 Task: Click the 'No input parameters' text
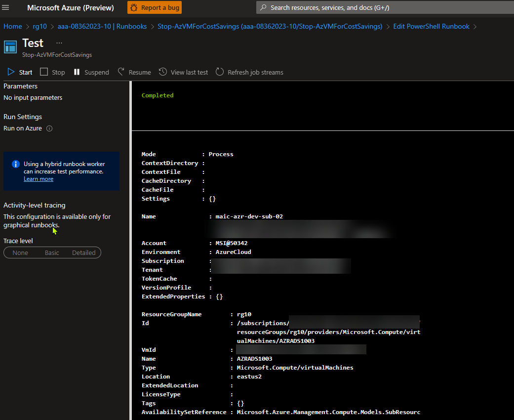tap(33, 97)
